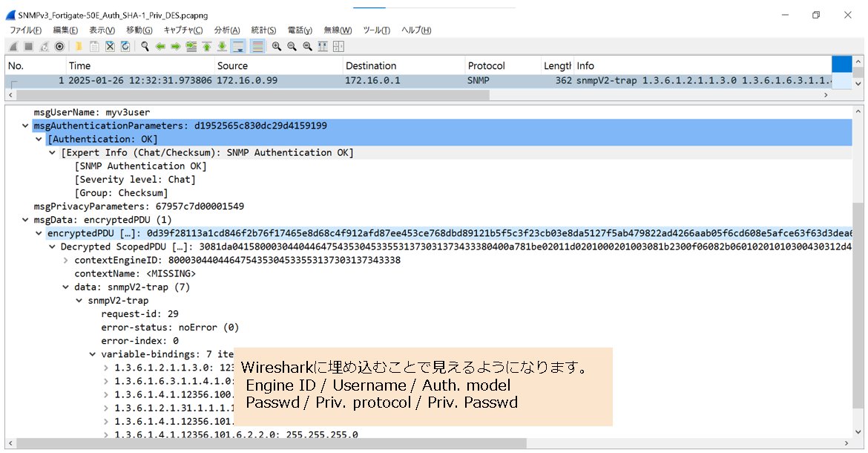This screenshot has width=868, height=453.
Task: Start capturing packets with the shark fin icon
Action: coord(13,47)
